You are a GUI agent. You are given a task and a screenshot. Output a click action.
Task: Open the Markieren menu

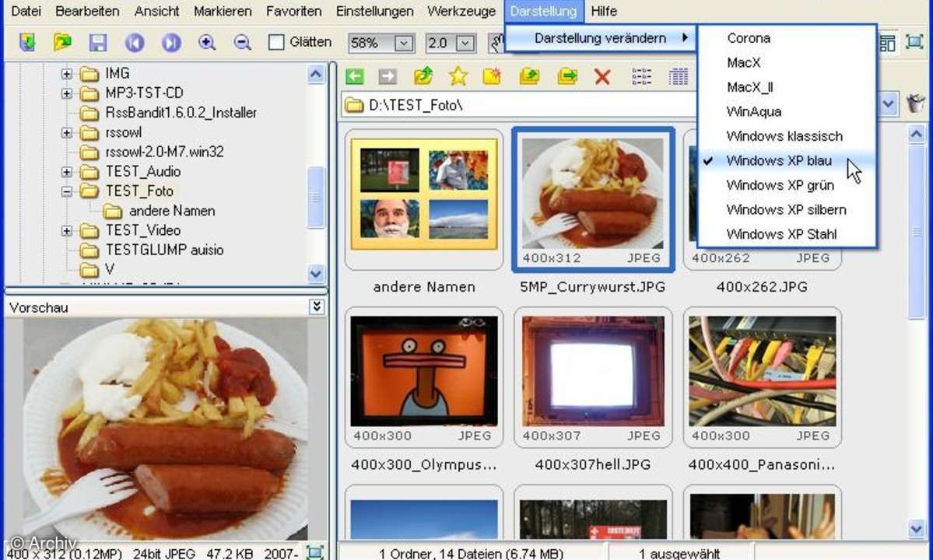click(223, 11)
